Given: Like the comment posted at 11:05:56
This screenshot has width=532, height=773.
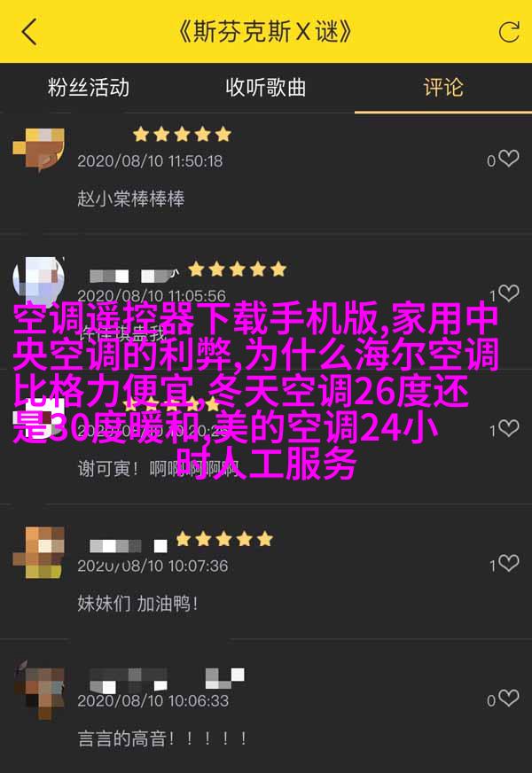Looking at the screenshot, I should 509,293.
